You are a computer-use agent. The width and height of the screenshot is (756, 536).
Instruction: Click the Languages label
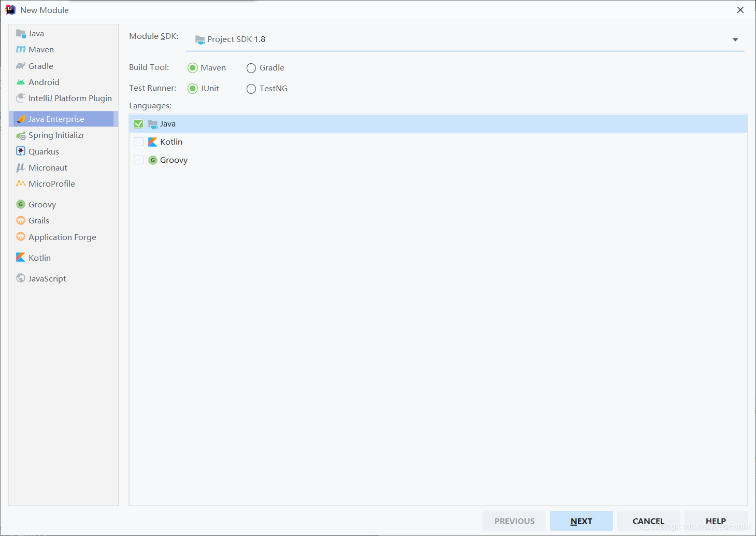pyautogui.click(x=150, y=105)
